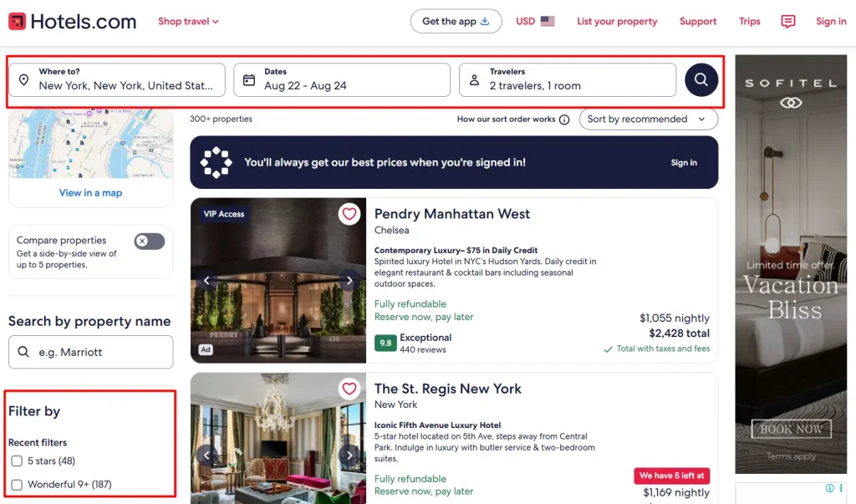Favorite The St. Regis New York heart

[349, 389]
